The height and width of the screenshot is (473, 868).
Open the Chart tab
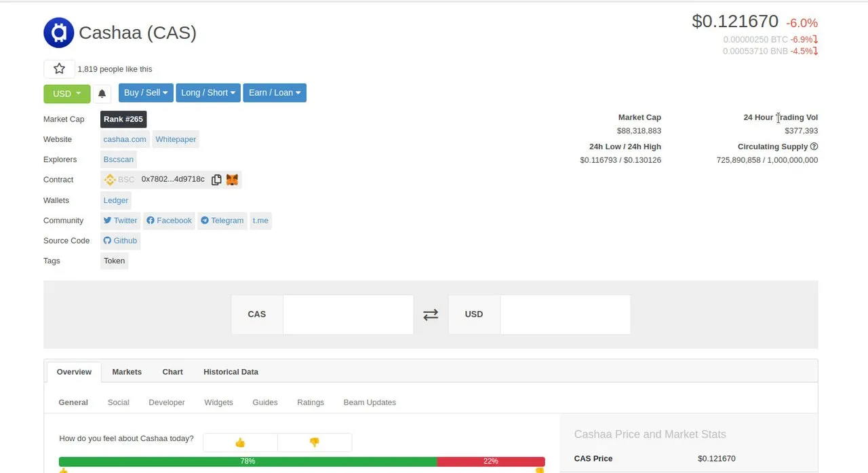tap(172, 372)
